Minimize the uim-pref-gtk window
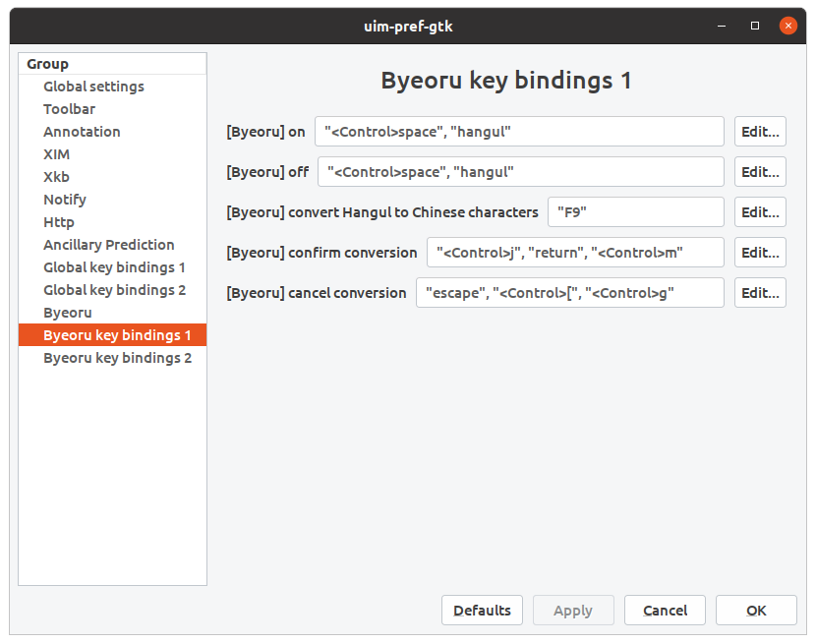816x644 pixels. coord(722,26)
